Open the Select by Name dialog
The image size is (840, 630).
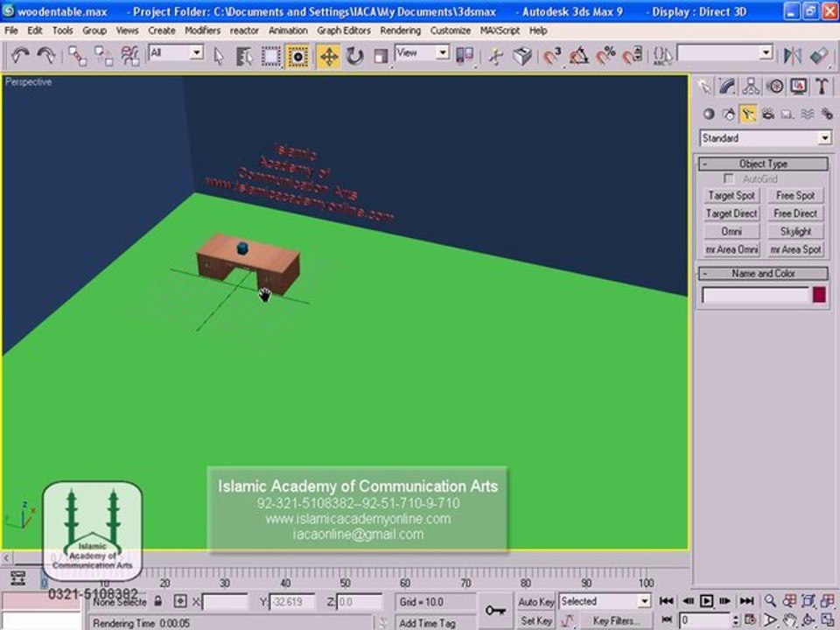pyautogui.click(x=244, y=56)
